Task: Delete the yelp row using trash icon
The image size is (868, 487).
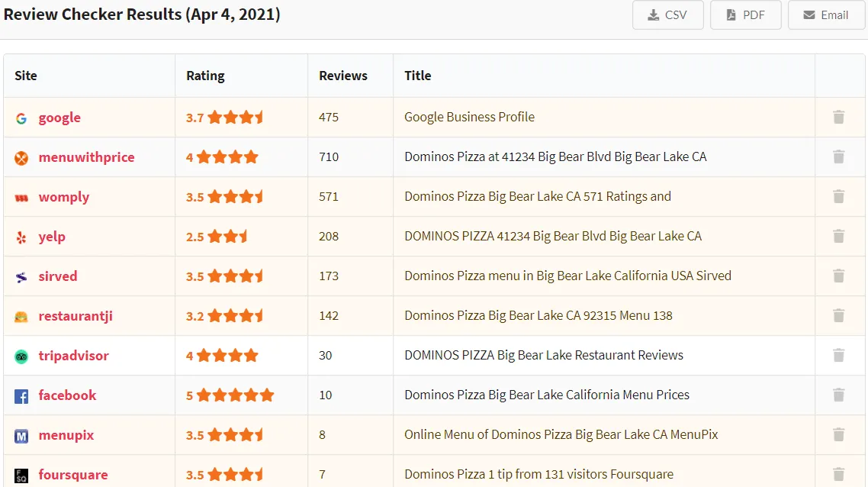Action: click(x=838, y=236)
